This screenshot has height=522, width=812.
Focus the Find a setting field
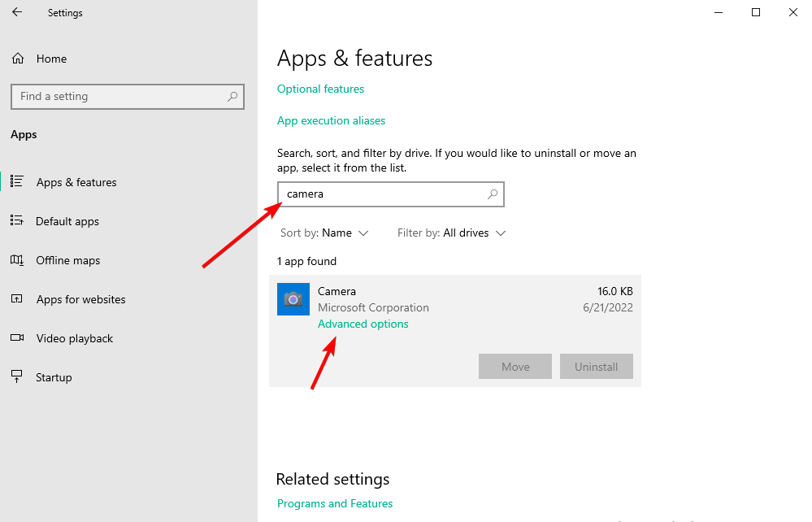pos(128,96)
